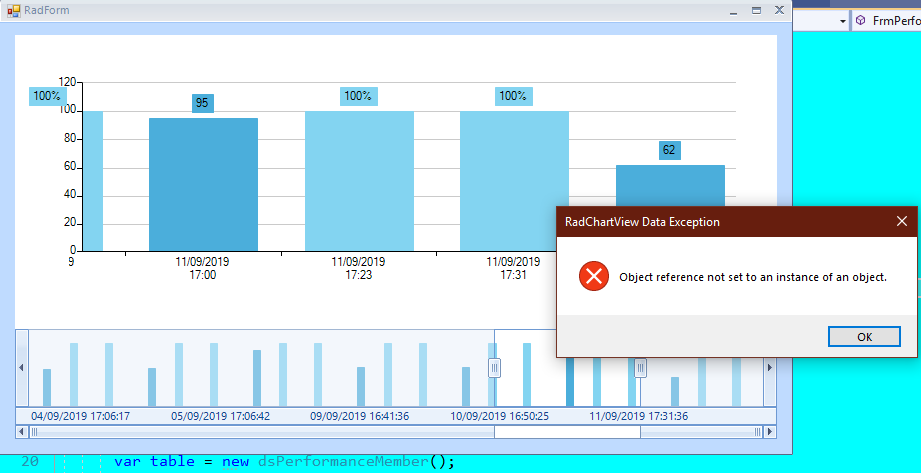Click the red error icon in dialog

pos(594,277)
